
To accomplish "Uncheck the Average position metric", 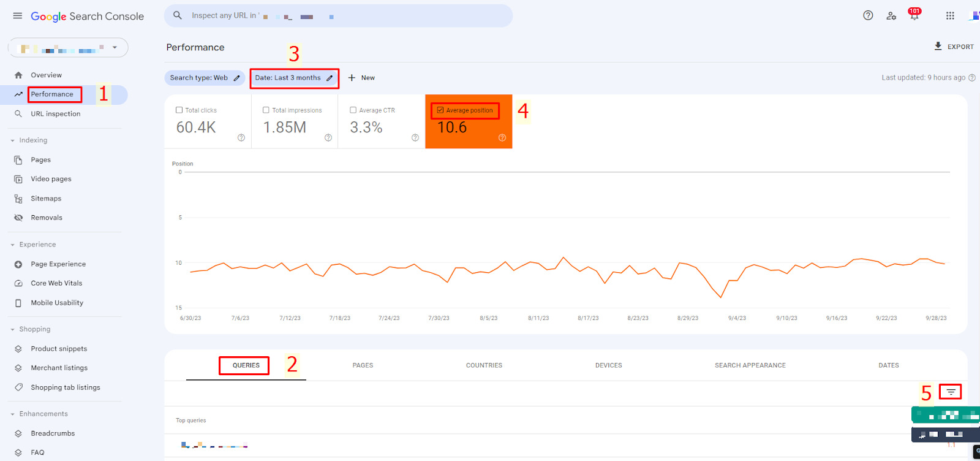I will tap(440, 110).
